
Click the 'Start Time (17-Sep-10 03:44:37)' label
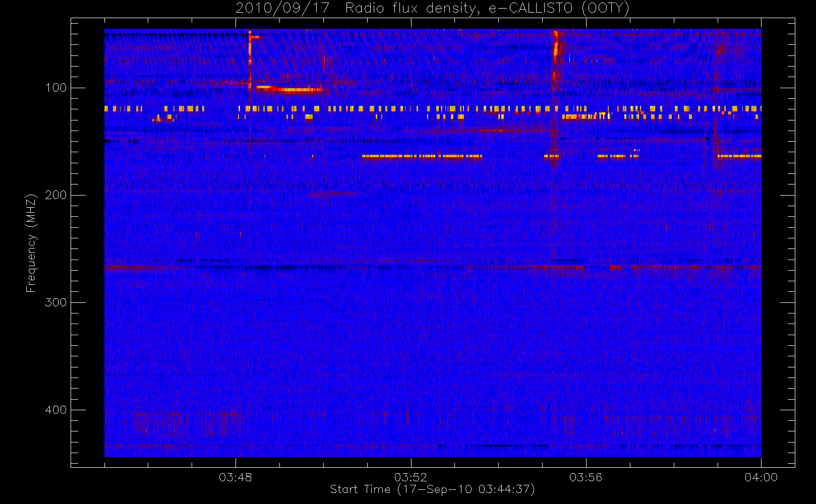point(432,489)
